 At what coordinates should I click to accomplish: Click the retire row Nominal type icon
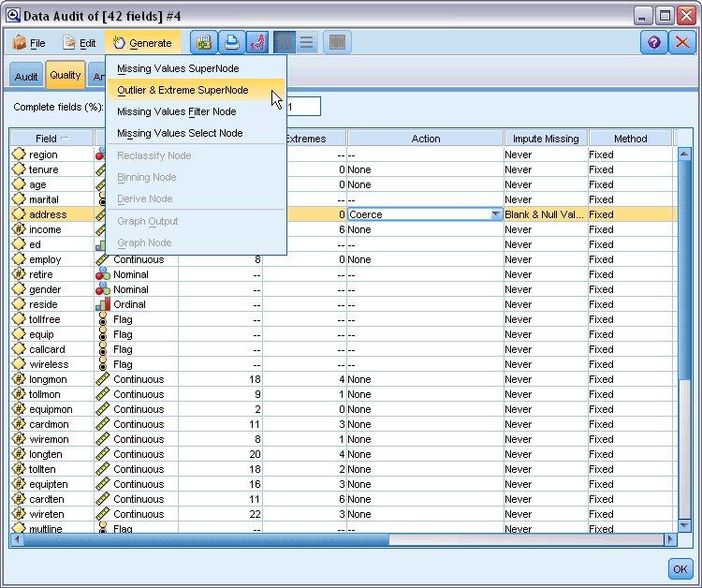pyautogui.click(x=103, y=274)
